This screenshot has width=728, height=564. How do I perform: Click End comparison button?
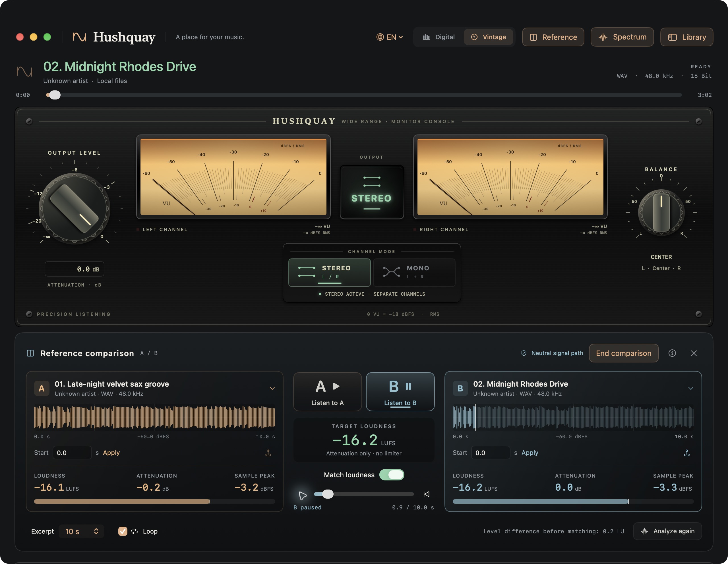[x=623, y=353]
